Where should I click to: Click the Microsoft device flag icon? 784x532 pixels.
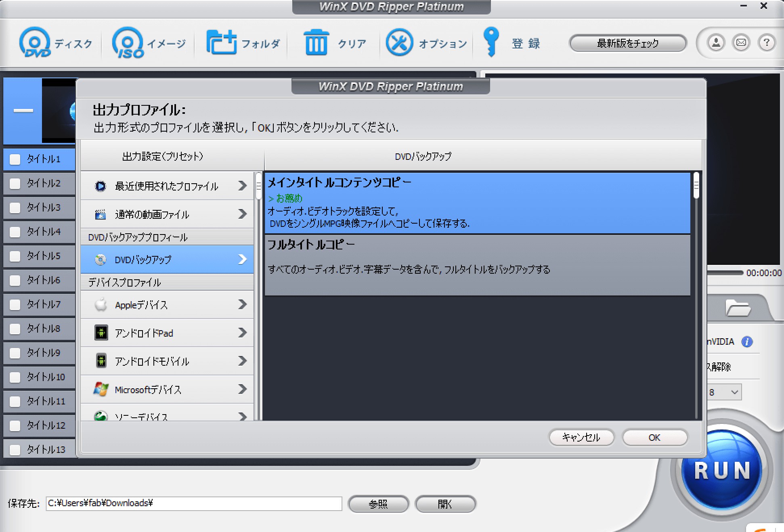(x=101, y=389)
